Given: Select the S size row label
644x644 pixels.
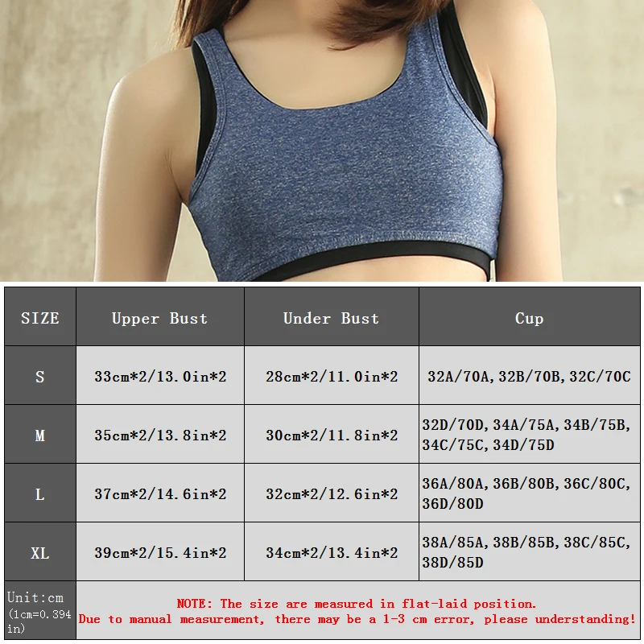Looking at the screenshot, I should click(40, 375).
